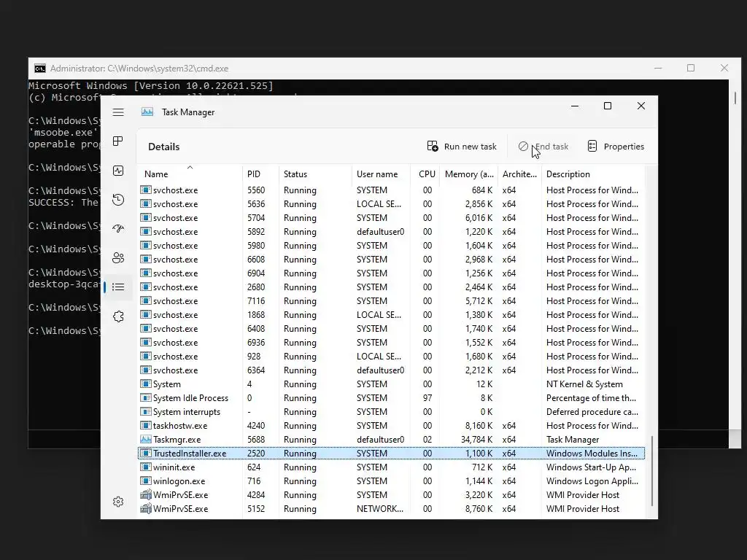Select svchost.exe with PID 5892
The width and height of the screenshot is (747, 560).
pyautogui.click(x=391, y=231)
